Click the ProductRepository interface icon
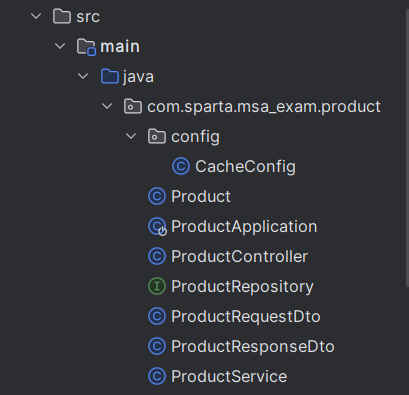This screenshot has height=395, width=409. (157, 286)
